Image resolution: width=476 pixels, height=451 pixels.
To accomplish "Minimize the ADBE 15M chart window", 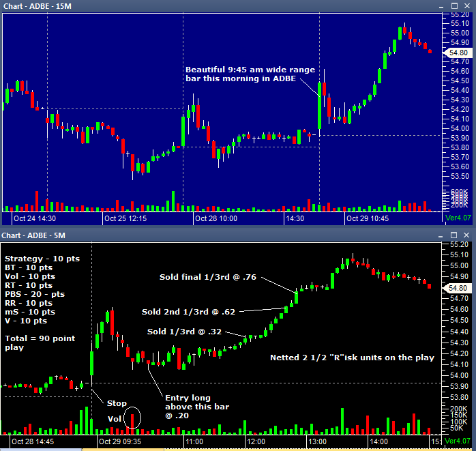I will click(441, 6).
